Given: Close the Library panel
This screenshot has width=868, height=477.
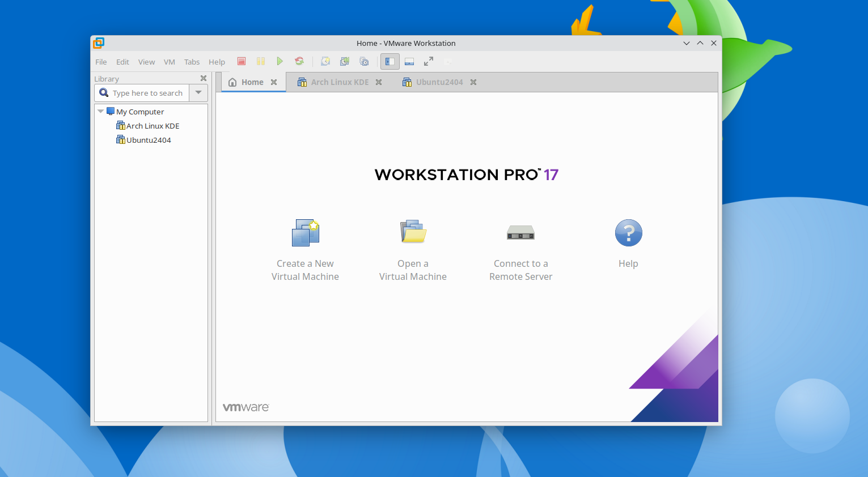Looking at the screenshot, I should [x=204, y=78].
